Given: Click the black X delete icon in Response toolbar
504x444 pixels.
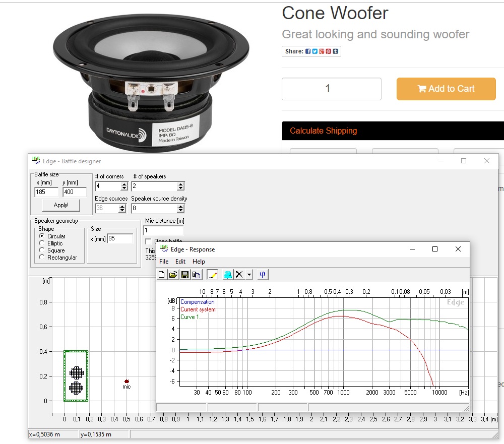Looking at the screenshot, I should coord(239,275).
